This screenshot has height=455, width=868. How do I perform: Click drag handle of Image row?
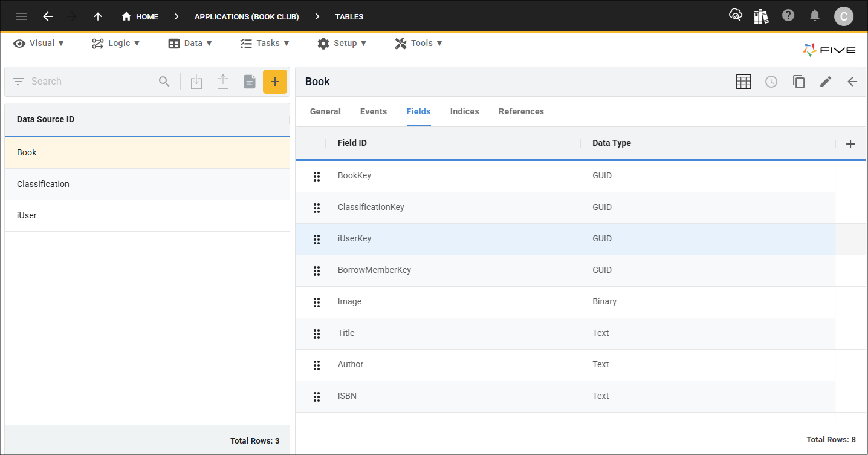[x=316, y=303]
